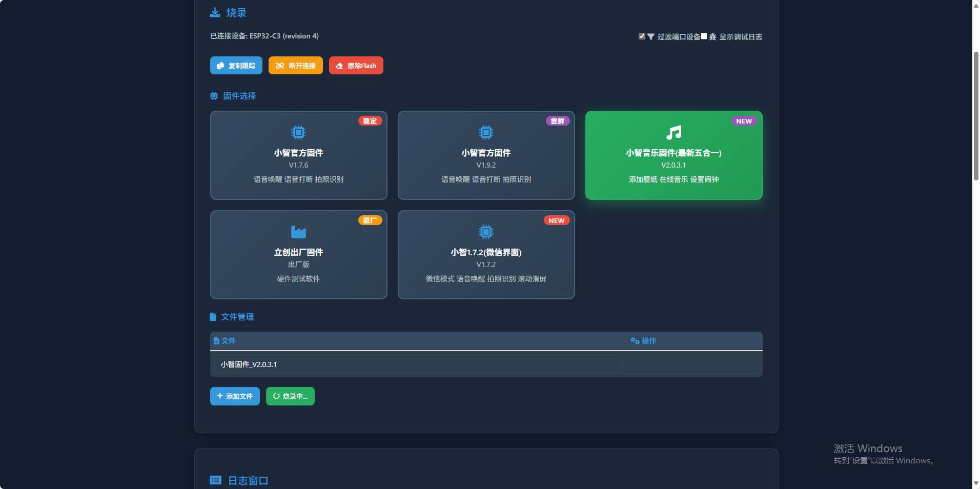Viewport: 980px width, 489px height.
Task: Click the 日志窗口 section heading
Action: tap(248, 480)
